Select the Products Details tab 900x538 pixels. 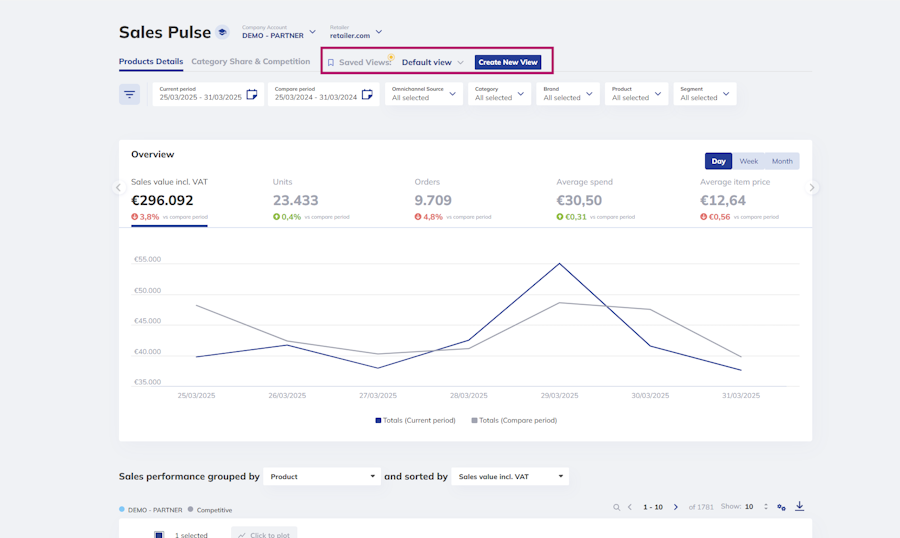coord(151,62)
